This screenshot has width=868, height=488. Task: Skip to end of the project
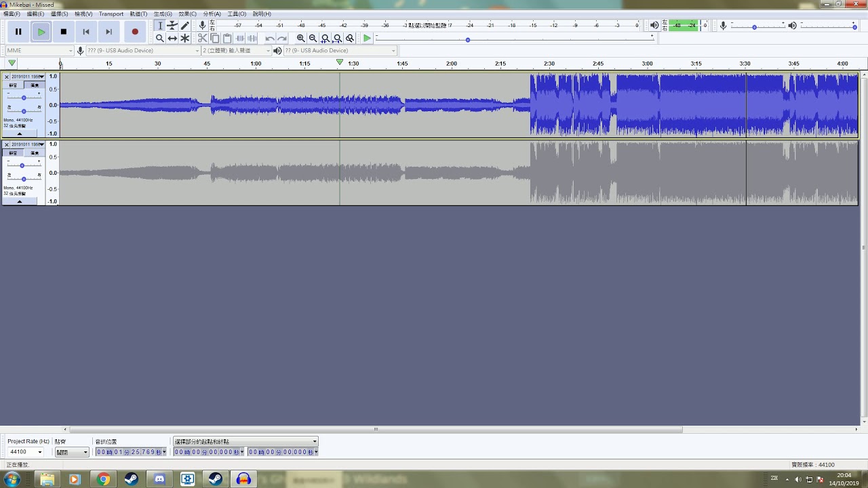(108, 31)
